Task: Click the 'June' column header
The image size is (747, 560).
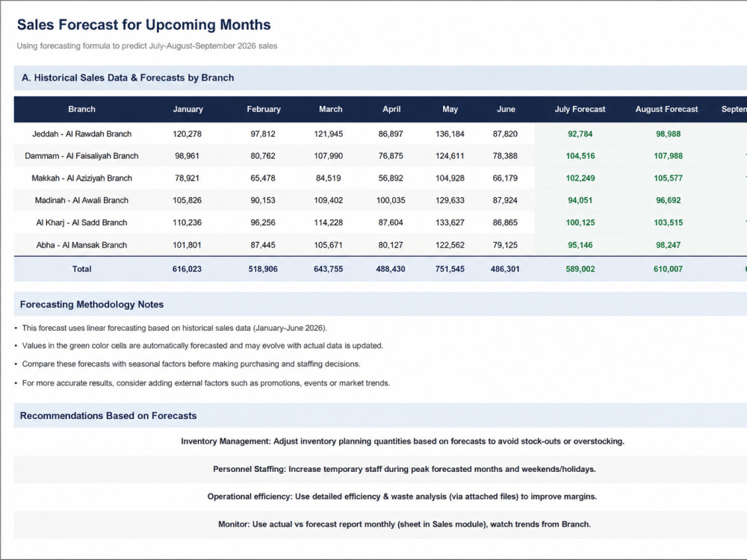Action: click(x=506, y=109)
